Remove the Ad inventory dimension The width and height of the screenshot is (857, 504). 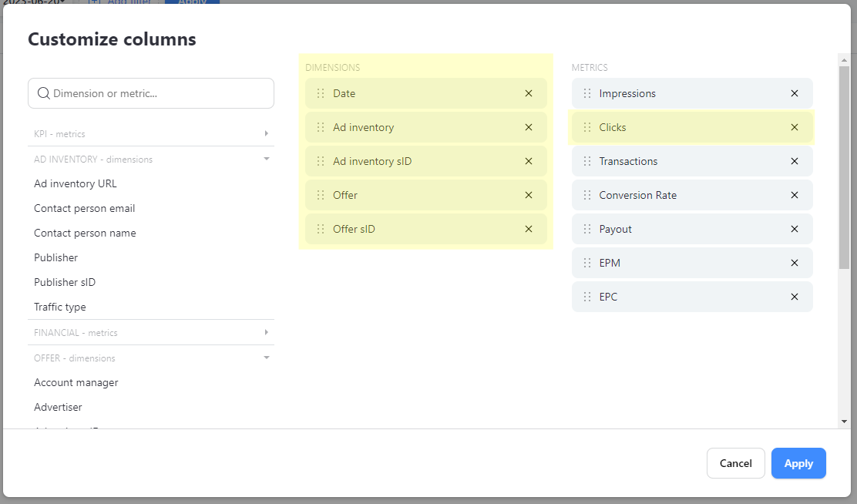point(529,127)
